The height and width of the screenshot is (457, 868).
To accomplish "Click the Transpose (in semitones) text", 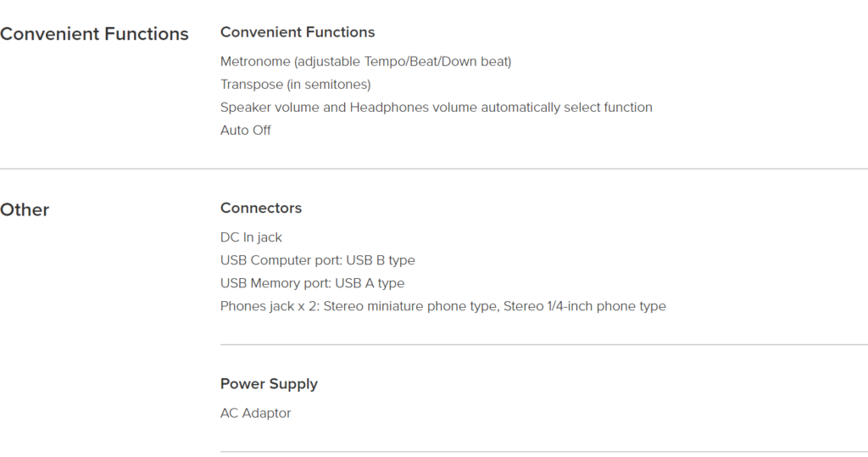I will point(296,84).
